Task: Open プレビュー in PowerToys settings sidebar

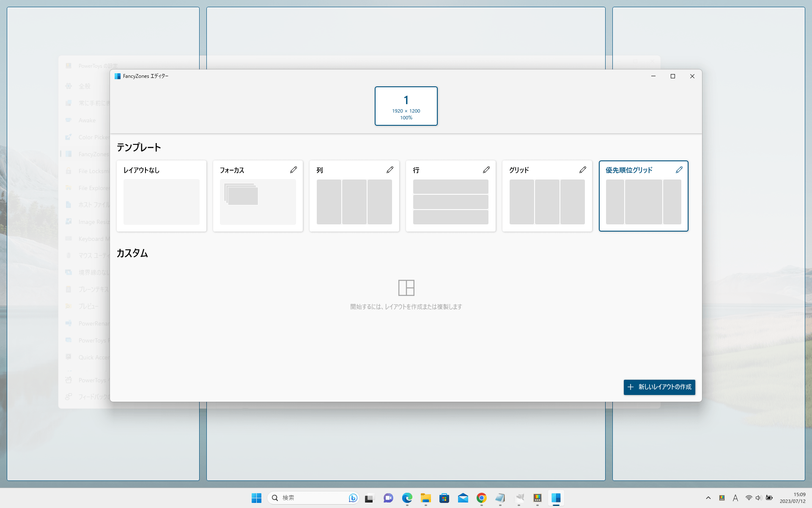Action: click(85, 306)
